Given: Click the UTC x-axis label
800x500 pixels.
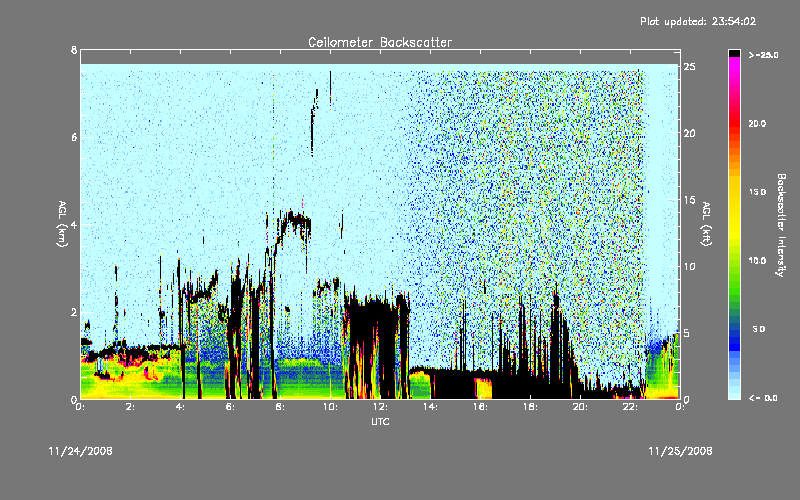Looking at the screenshot, I should click(380, 421).
